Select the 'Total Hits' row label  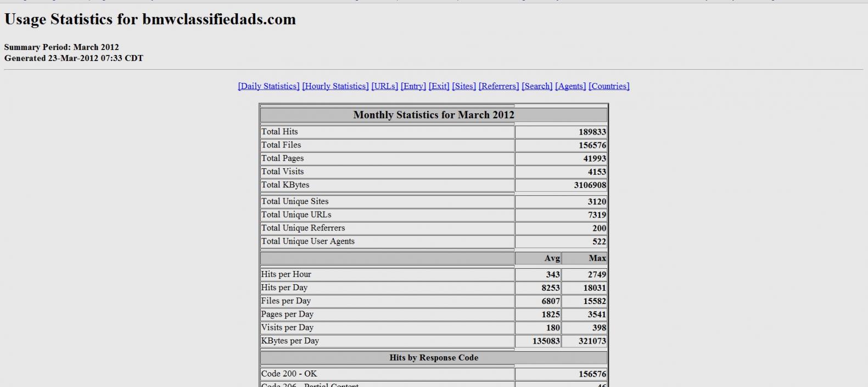click(x=279, y=132)
